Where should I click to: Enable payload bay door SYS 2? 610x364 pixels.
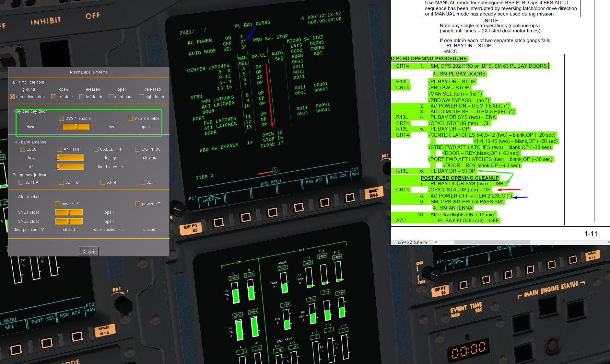coord(130,118)
